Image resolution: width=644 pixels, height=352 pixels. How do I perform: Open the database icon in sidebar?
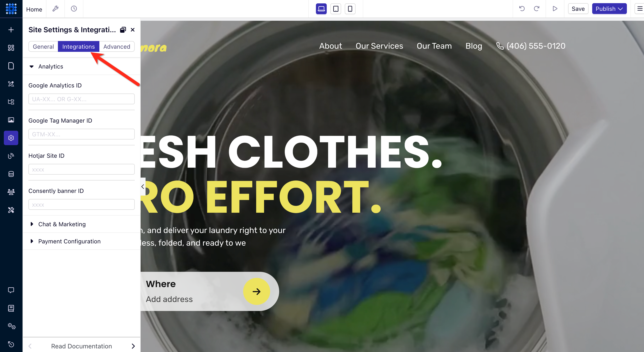[11, 174]
